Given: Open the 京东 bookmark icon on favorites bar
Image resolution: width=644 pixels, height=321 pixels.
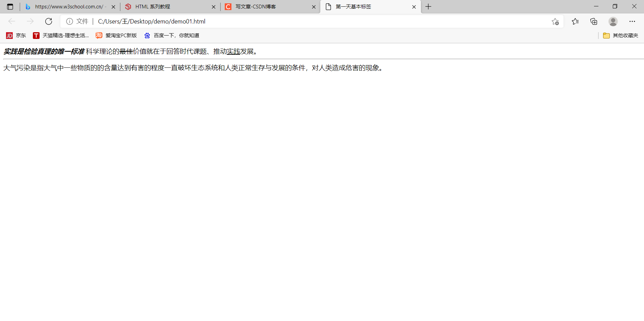Looking at the screenshot, I should point(9,35).
